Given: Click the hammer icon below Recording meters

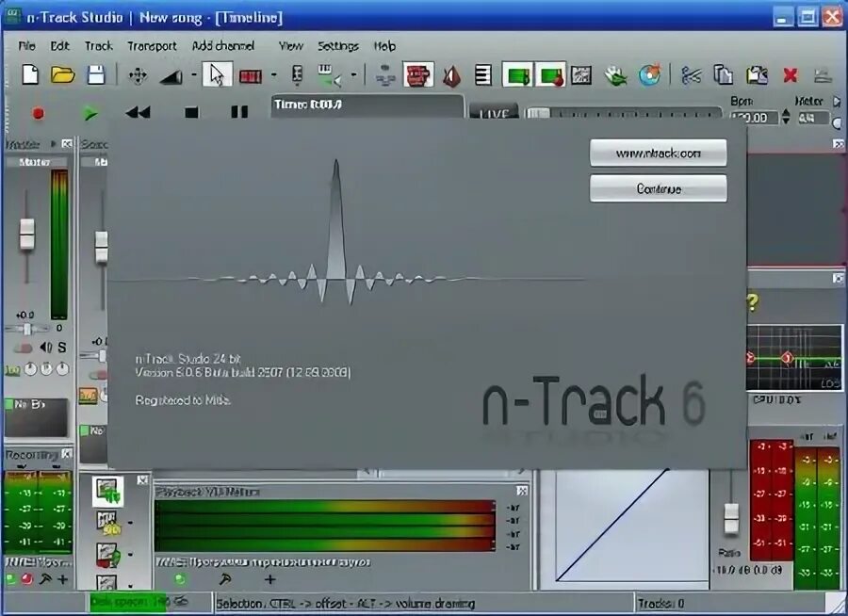Looking at the screenshot, I should [46, 580].
